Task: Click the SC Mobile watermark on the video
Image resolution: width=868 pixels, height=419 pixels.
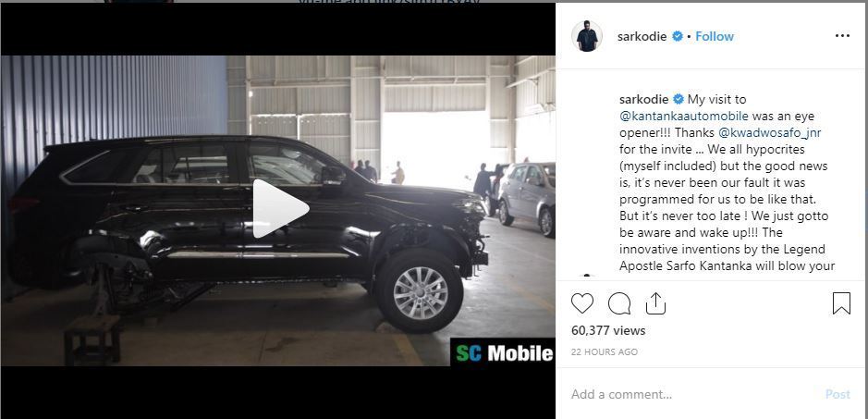Action: pyautogui.click(x=503, y=352)
